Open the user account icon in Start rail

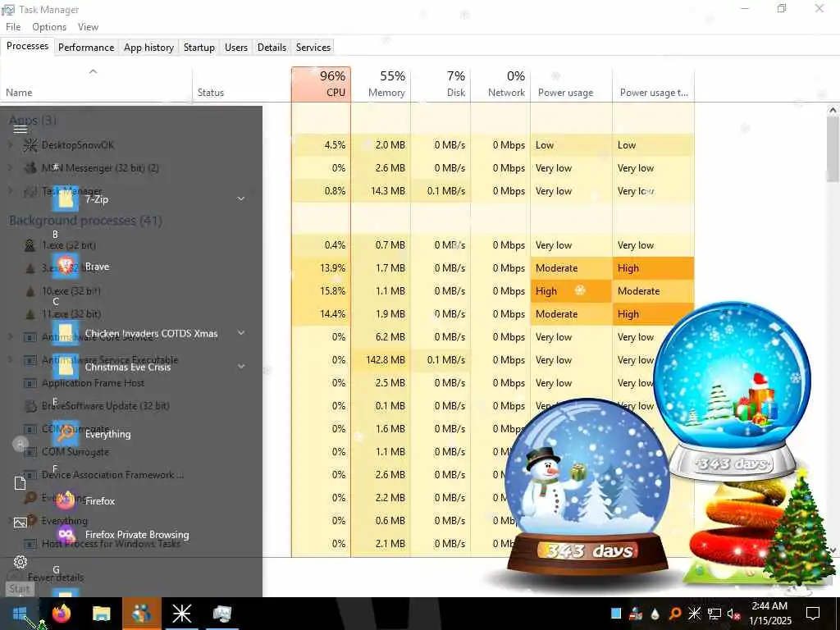[20, 444]
